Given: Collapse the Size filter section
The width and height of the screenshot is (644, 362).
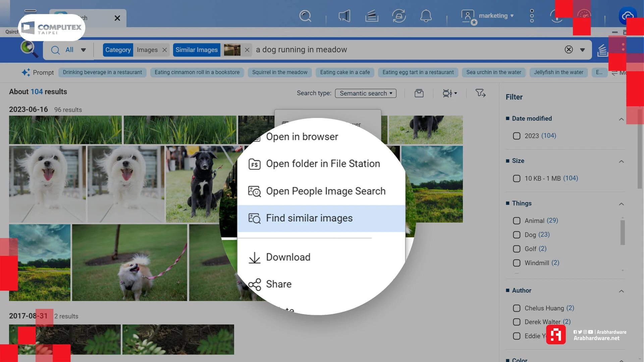Looking at the screenshot, I should pos(621,161).
